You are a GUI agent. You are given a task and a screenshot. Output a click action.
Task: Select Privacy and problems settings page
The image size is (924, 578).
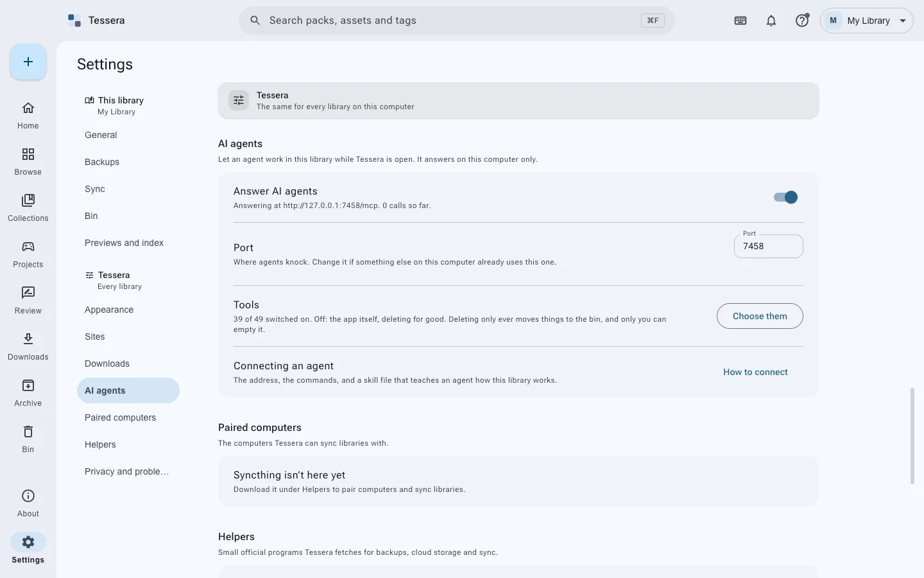click(x=128, y=471)
